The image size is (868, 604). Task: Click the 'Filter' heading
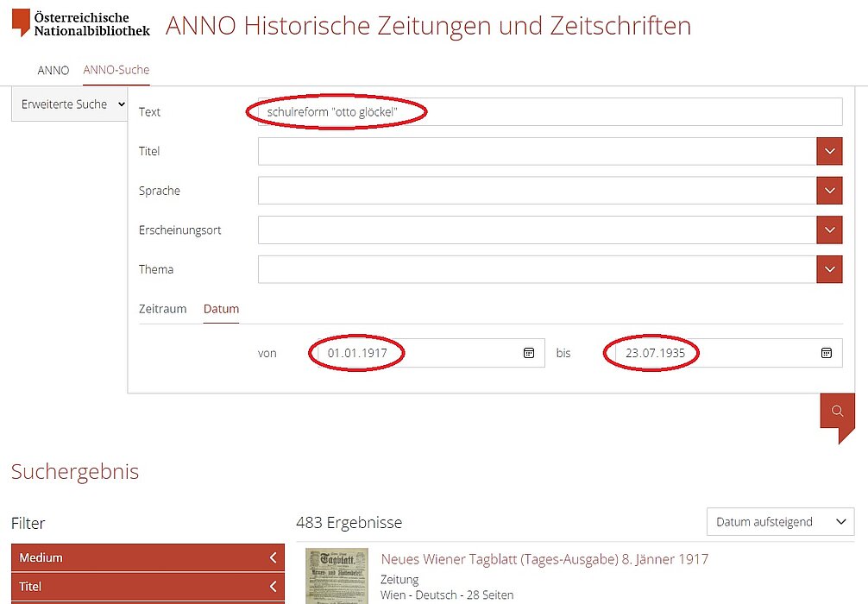pos(28,523)
